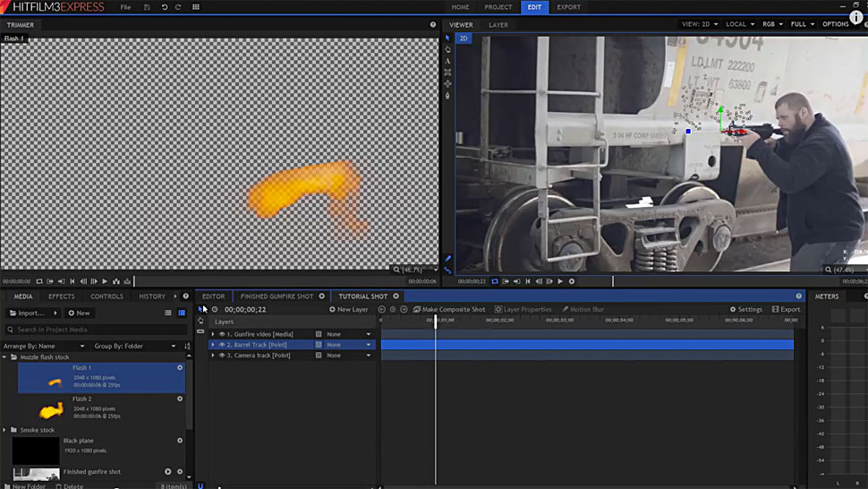Click Make Composite Shot button
Screen dimensions: 868x489
pos(449,310)
